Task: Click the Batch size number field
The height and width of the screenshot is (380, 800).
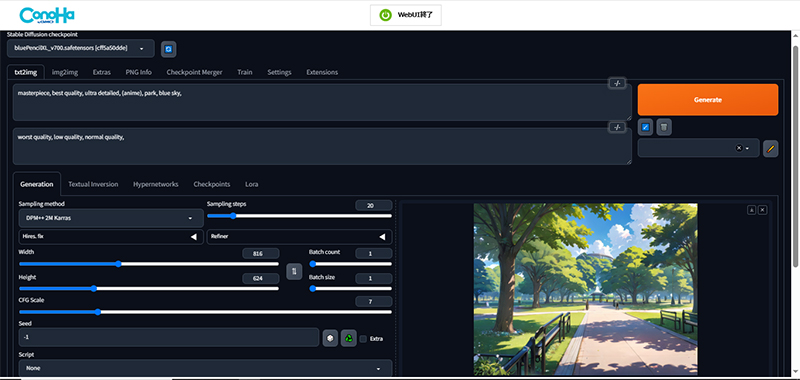Action: pos(373,278)
